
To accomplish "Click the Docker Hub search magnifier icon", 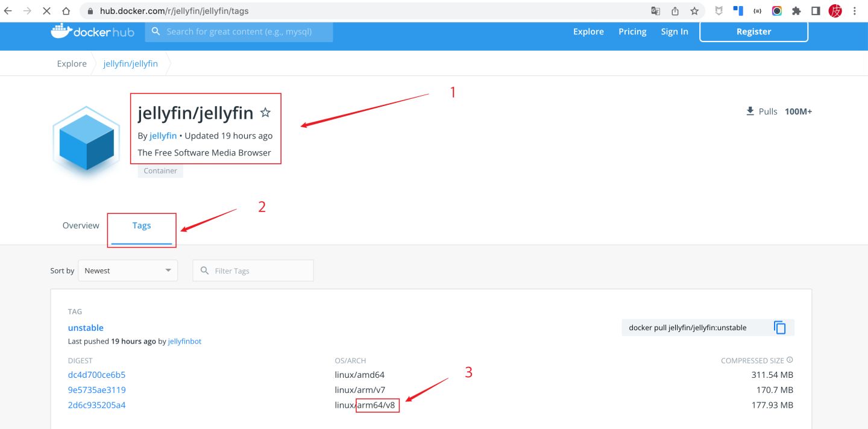I will pyautogui.click(x=156, y=31).
